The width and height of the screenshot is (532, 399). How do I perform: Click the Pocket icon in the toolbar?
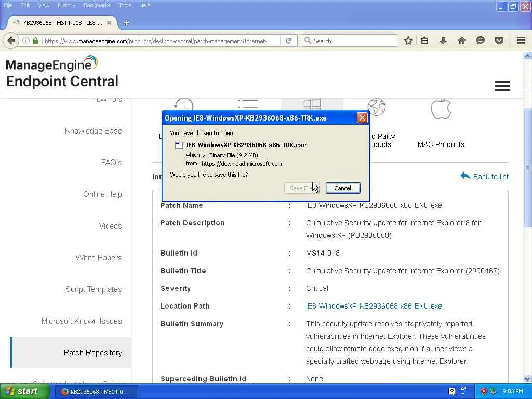point(499,41)
